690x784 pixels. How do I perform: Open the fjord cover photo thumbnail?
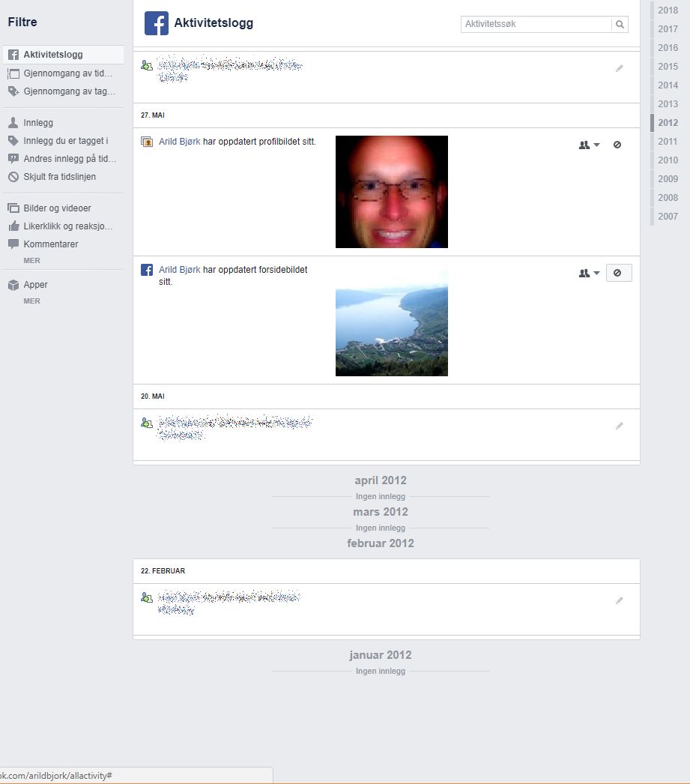[391, 323]
